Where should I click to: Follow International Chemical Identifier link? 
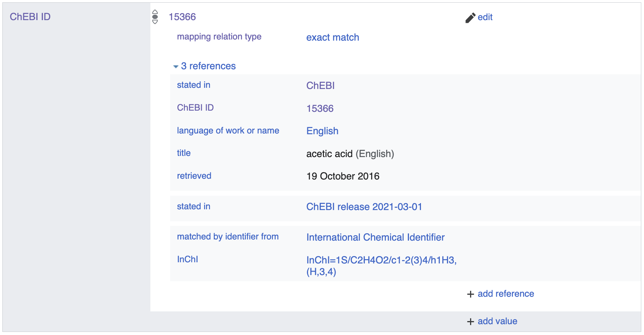tap(375, 238)
